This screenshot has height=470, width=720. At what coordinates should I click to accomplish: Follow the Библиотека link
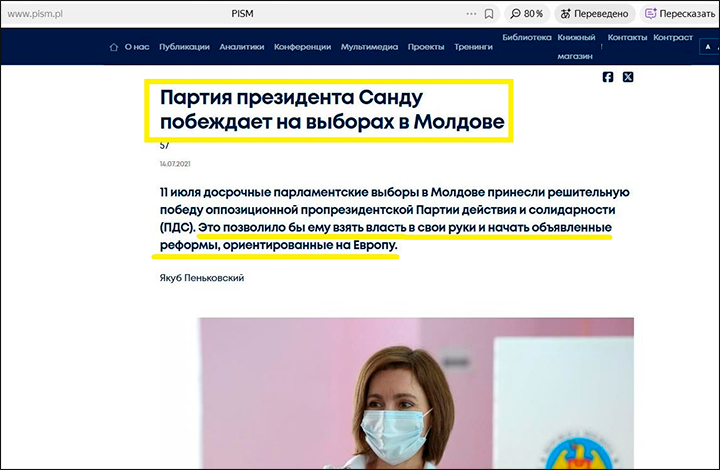coord(527,37)
